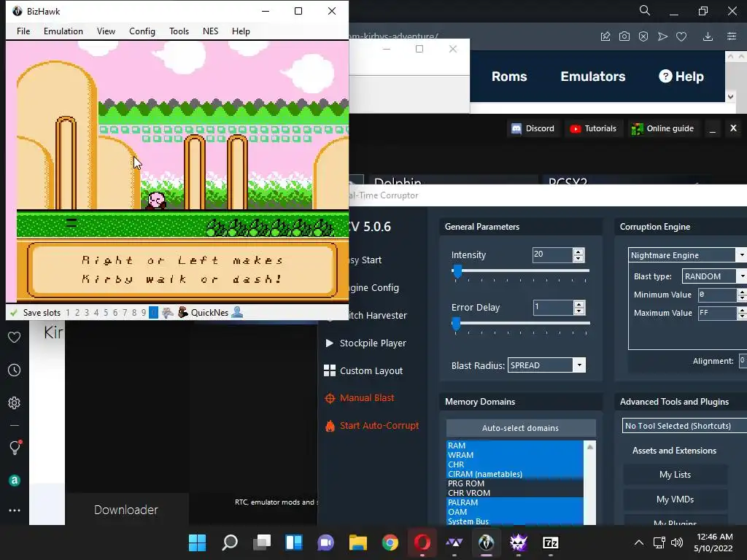The image size is (747, 560).
Task: Open browser downloads icon
Action: 708,36
